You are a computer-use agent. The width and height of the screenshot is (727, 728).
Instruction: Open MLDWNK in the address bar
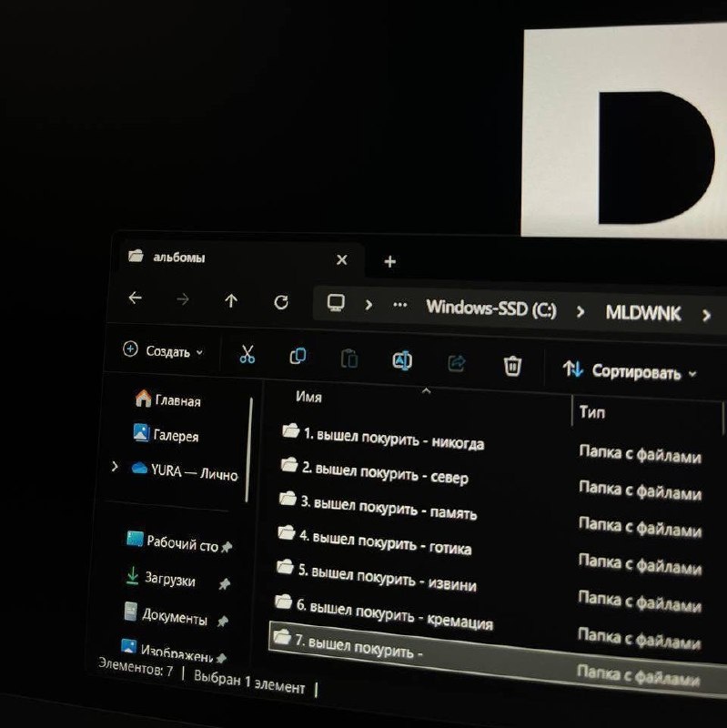[643, 313]
